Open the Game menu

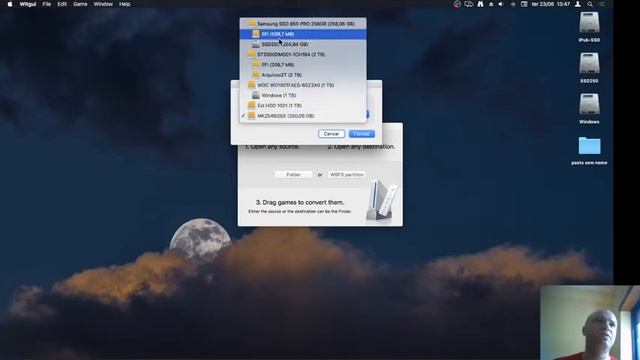80,4
